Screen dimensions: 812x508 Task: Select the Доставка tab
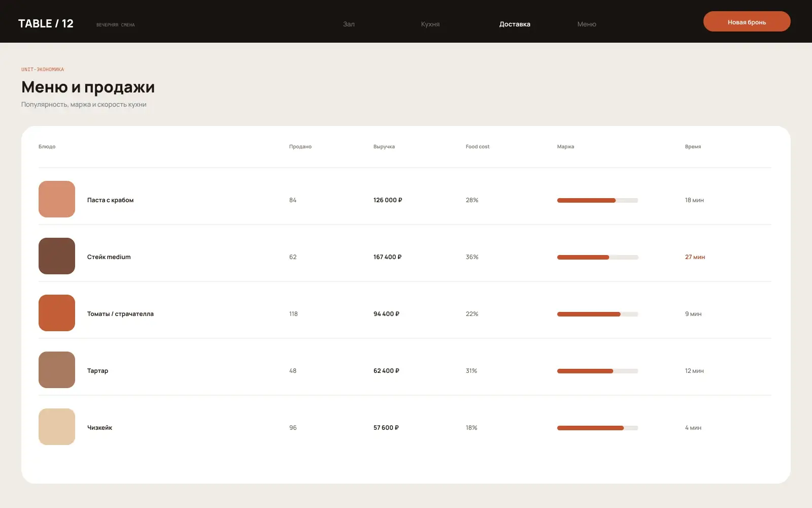515,24
